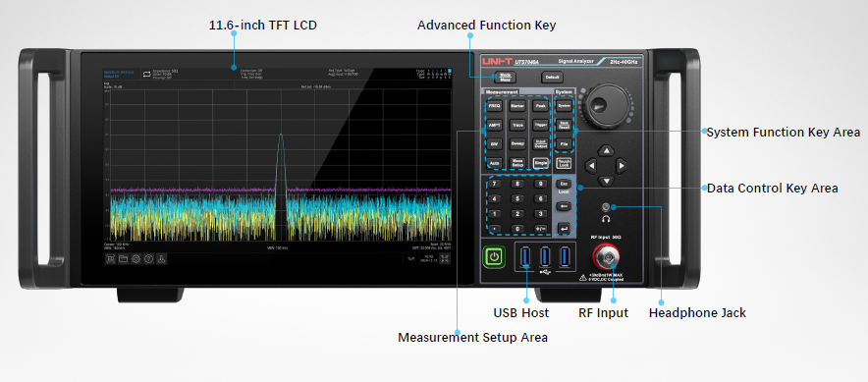Image resolution: width=868 pixels, height=382 pixels.
Task: Tap the decimal point key
Action: pos(494,228)
